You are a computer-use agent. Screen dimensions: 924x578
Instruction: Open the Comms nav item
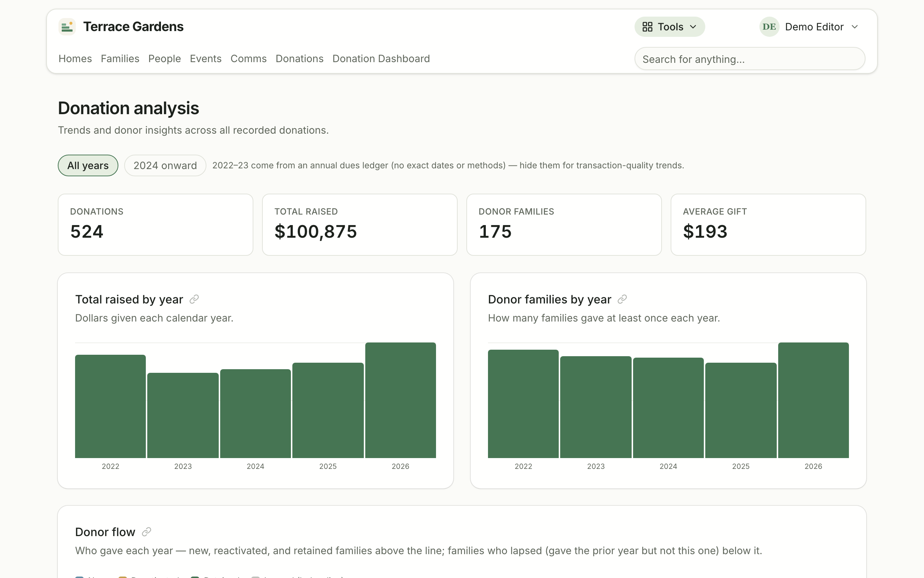click(x=249, y=59)
